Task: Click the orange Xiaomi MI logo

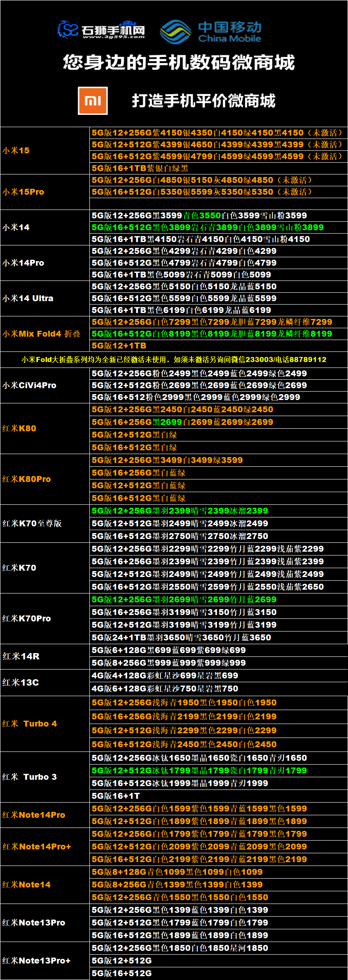Action: 93,101
